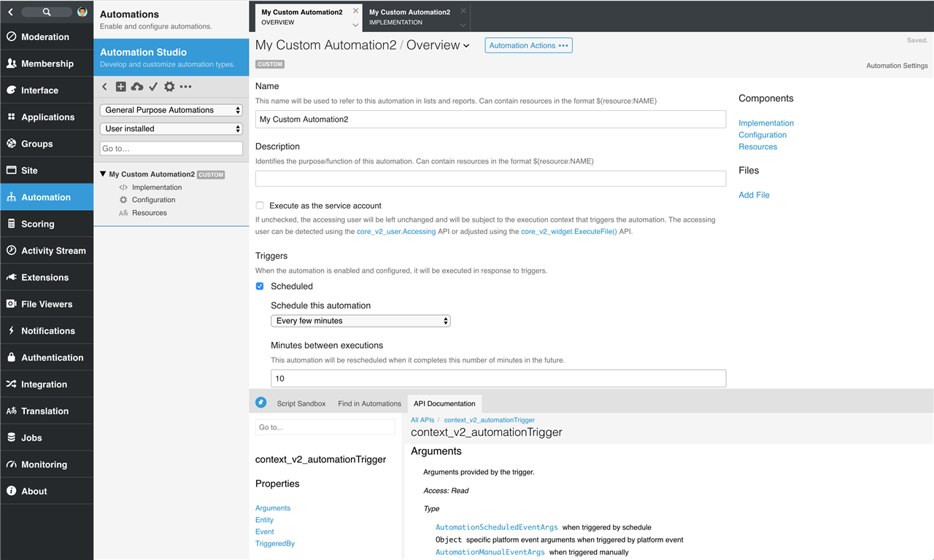Screen dimensions: 934x560
Task: Open the Every few minutes schedule dropdown
Action: pos(360,321)
